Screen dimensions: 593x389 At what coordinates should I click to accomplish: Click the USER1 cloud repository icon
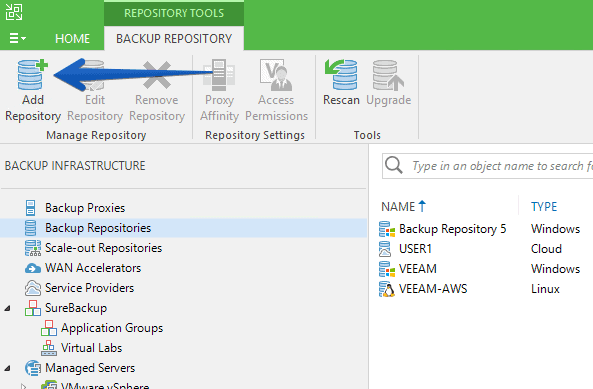pos(385,249)
